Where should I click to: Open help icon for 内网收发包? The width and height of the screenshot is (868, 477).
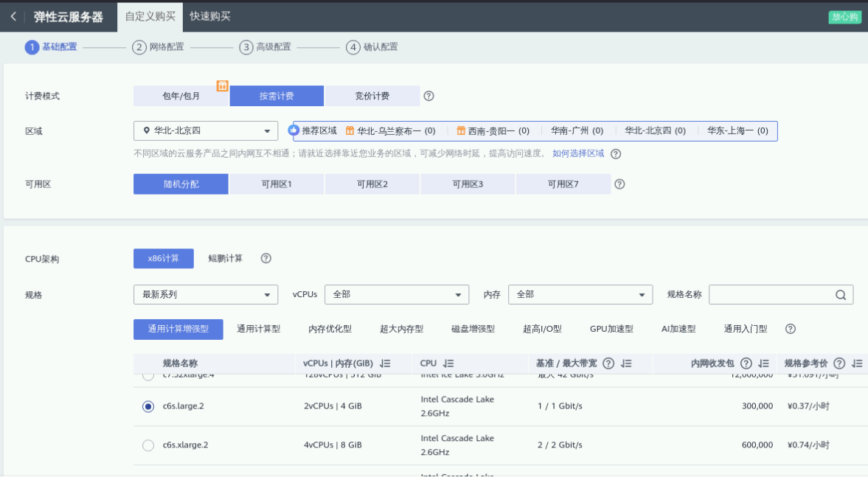(746, 363)
